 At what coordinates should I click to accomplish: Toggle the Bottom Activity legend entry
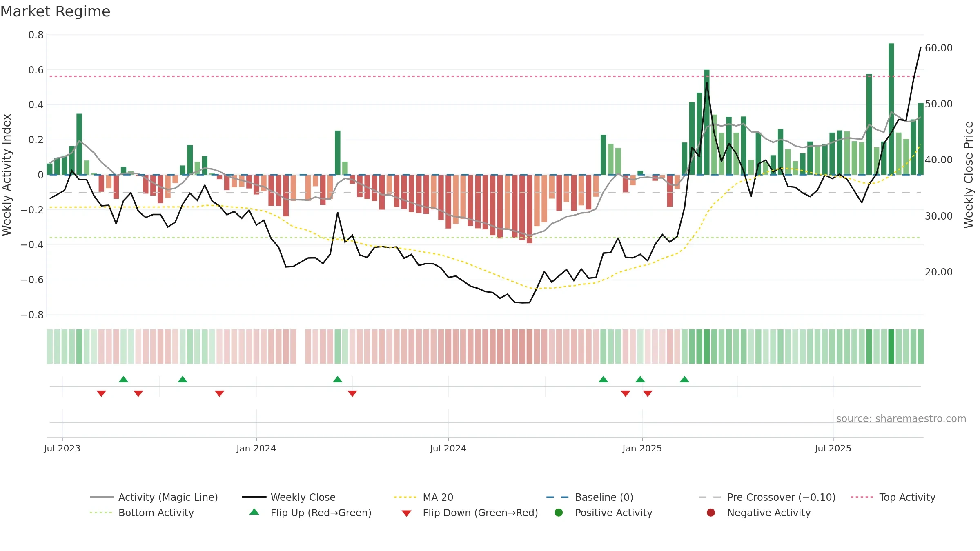tap(142, 513)
